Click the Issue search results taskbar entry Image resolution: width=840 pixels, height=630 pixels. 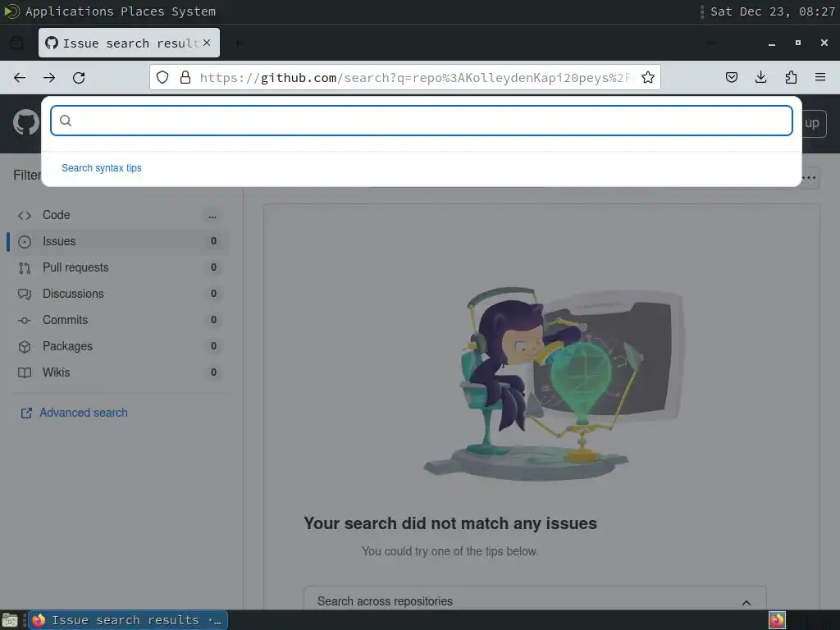128,620
